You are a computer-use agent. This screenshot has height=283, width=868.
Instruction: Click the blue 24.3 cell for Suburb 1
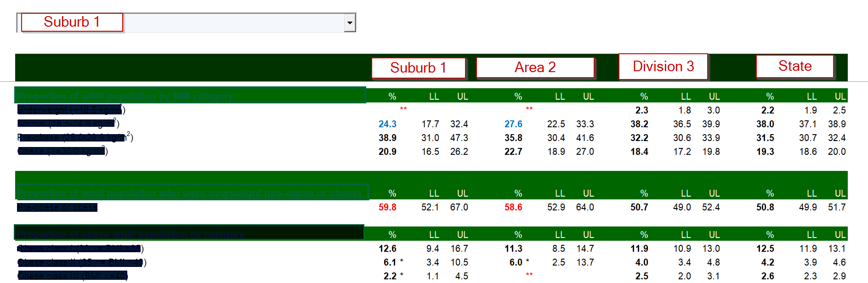[x=387, y=124]
